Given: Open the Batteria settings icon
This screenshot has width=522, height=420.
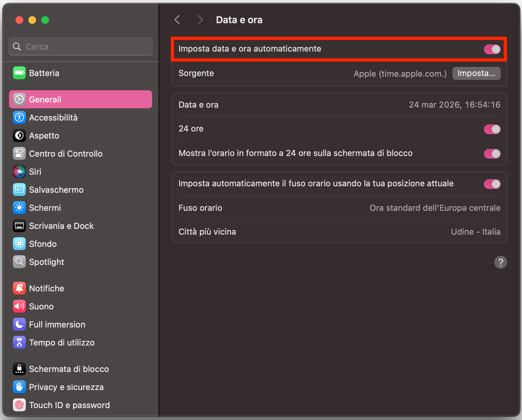Looking at the screenshot, I should [19, 73].
